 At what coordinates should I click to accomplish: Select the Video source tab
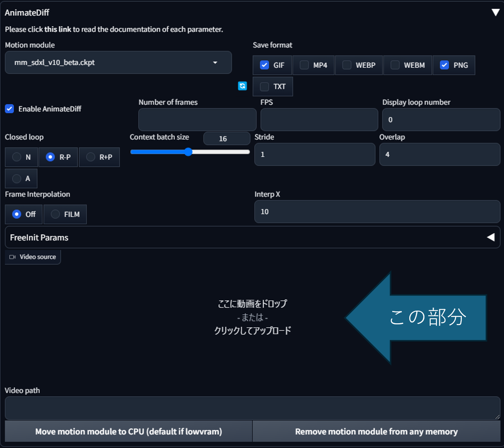pyautogui.click(x=33, y=257)
